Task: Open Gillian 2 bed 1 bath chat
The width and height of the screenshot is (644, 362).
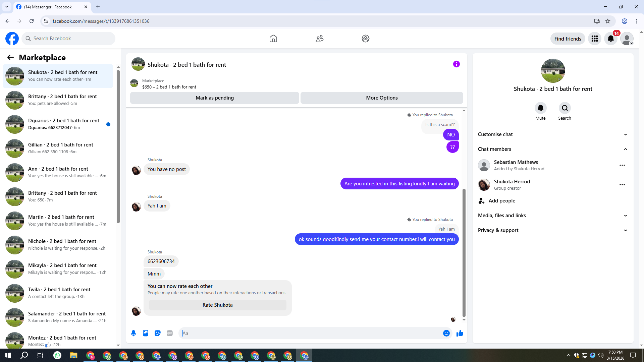Action: 58,148
